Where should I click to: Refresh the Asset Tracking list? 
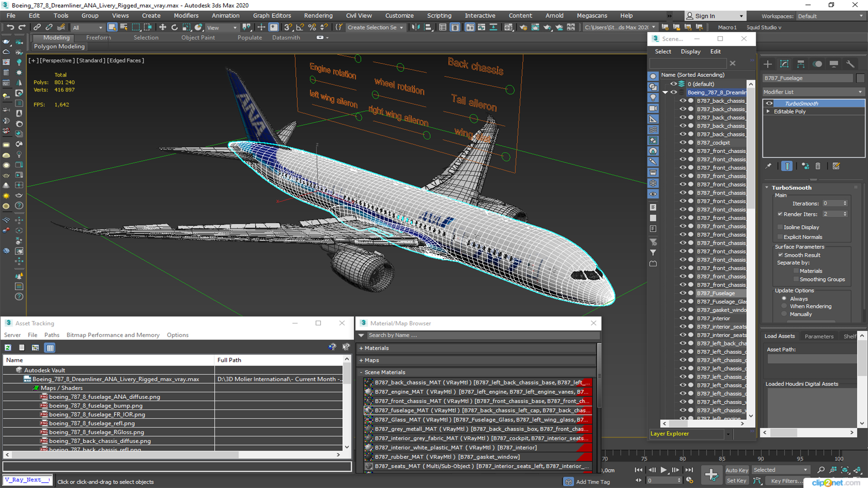pos(8,347)
